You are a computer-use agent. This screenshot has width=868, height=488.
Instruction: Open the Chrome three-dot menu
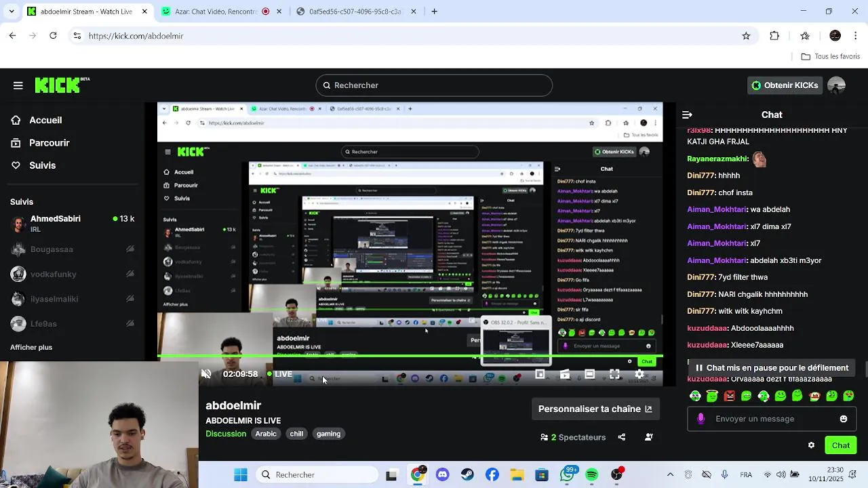(x=856, y=36)
